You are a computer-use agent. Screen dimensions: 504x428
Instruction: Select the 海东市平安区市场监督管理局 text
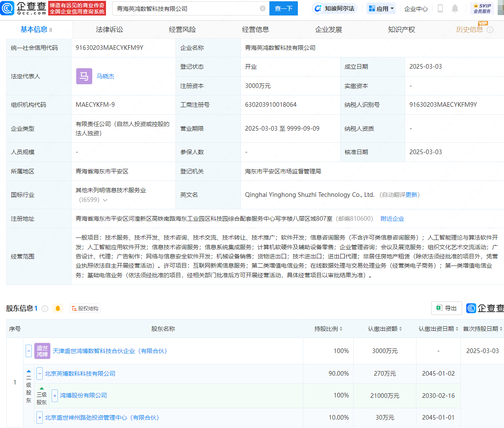point(283,171)
